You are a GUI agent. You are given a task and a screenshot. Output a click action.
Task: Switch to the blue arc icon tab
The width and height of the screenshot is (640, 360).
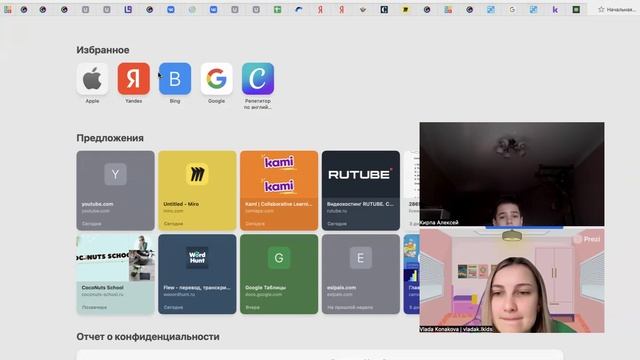coord(299,9)
